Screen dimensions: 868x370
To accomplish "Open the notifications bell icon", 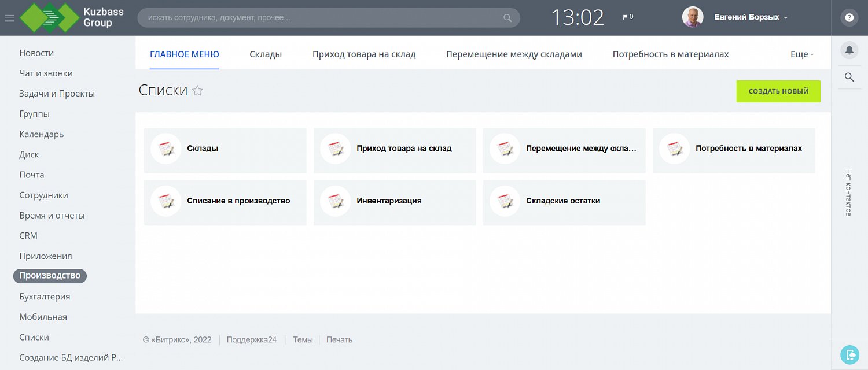I will point(849,50).
